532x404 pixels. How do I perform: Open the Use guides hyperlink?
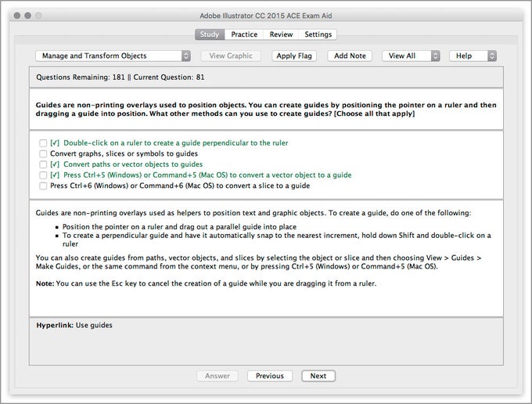pos(94,325)
